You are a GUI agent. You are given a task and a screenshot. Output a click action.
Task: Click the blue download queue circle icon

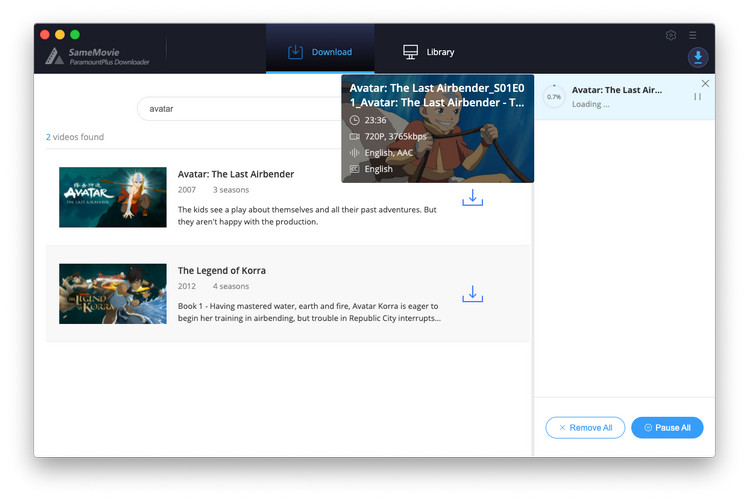pyautogui.click(x=698, y=57)
